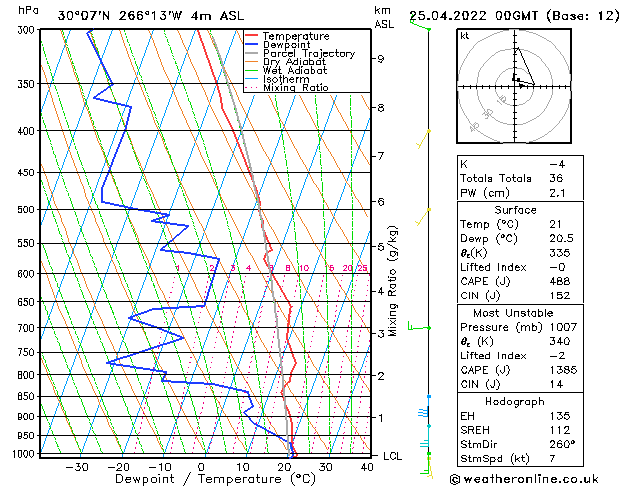Viewport: 629px width, 486px height.
Task: Click the Surface section heading
Action: pyautogui.click(x=515, y=210)
